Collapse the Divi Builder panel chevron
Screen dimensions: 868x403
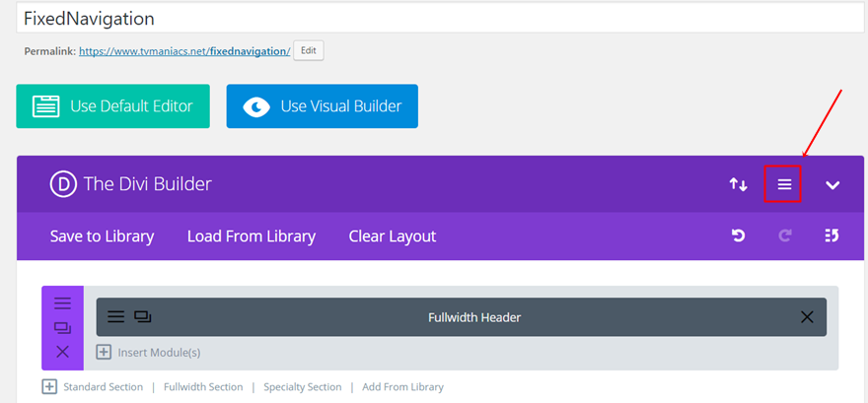pyautogui.click(x=832, y=185)
